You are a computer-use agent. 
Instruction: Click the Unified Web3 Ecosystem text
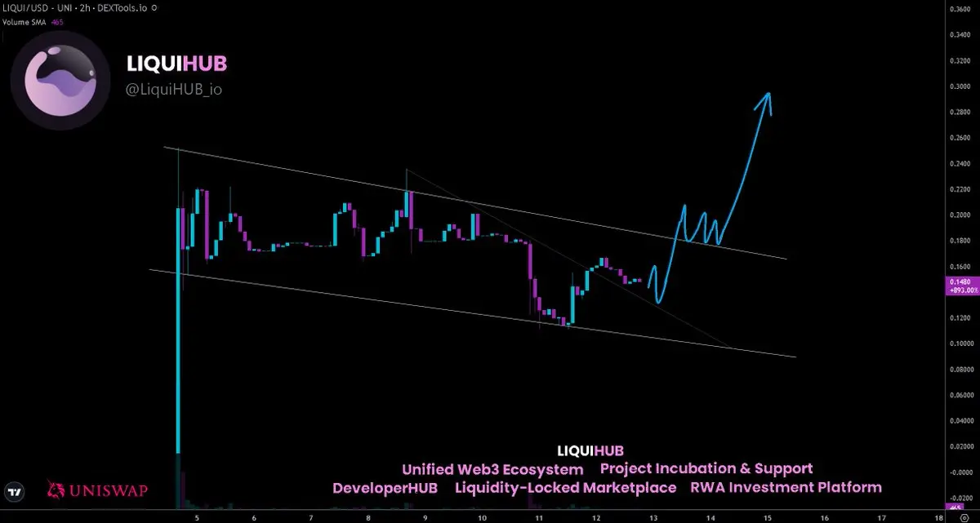pos(492,469)
